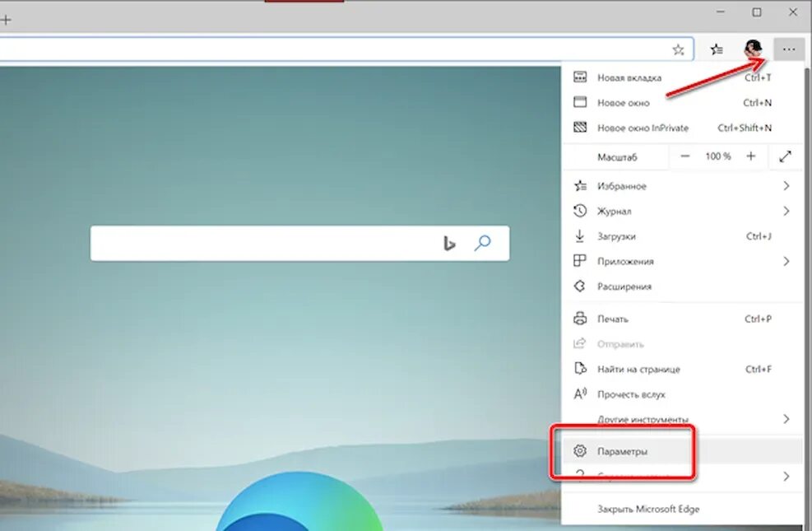This screenshot has height=531, width=812.
Task: Choose Новое окно InPrivate
Action: coord(682,128)
